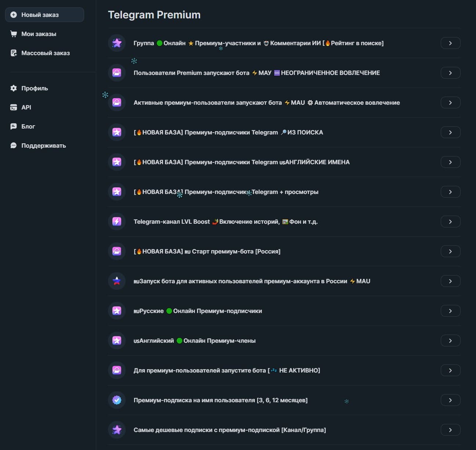The height and width of the screenshot is (450, 476).
Task: Select the НОВАЯ БАЗА Премиум-подписчики ИЗ ПОИСКА service
Action: click(228, 132)
